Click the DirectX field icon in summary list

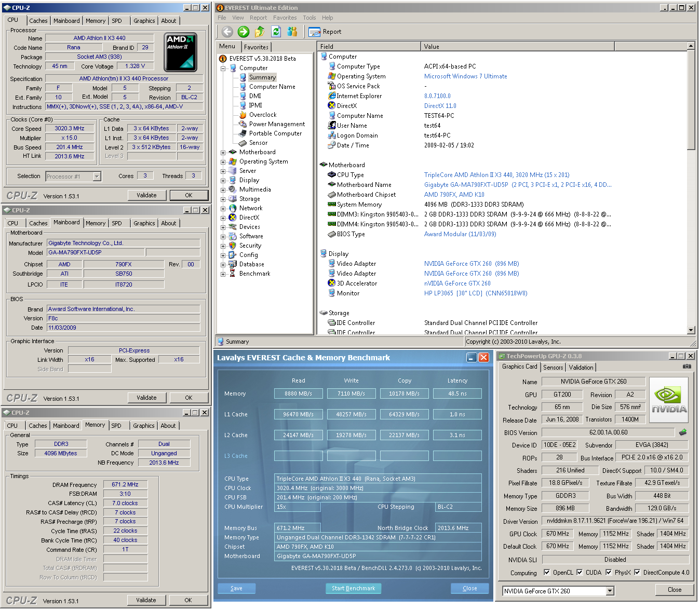332,106
